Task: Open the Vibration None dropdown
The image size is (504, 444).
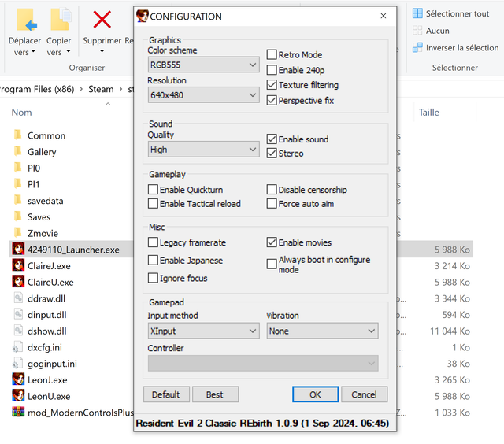Action: tap(322, 331)
